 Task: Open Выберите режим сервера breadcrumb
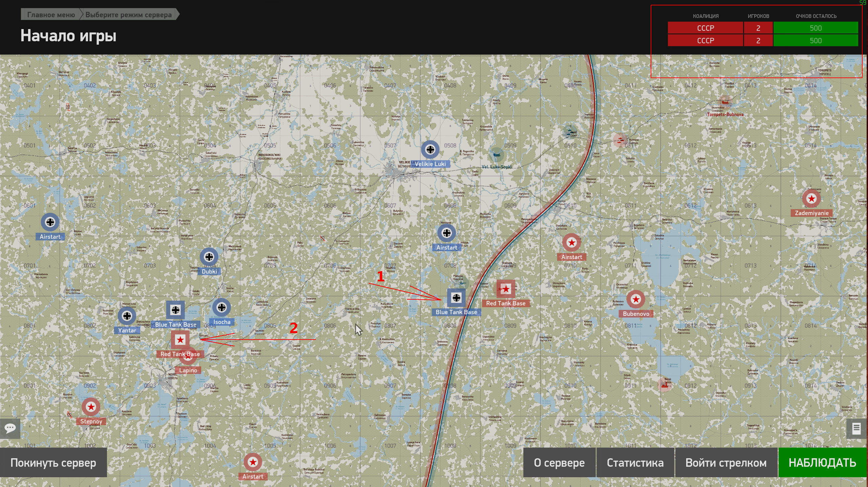pyautogui.click(x=129, y=15)
